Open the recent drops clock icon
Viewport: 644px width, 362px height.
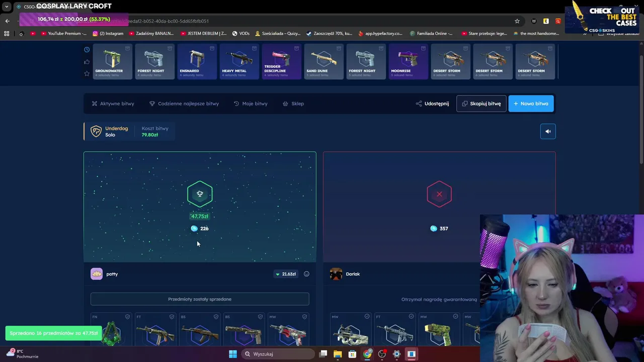(87, 49)
